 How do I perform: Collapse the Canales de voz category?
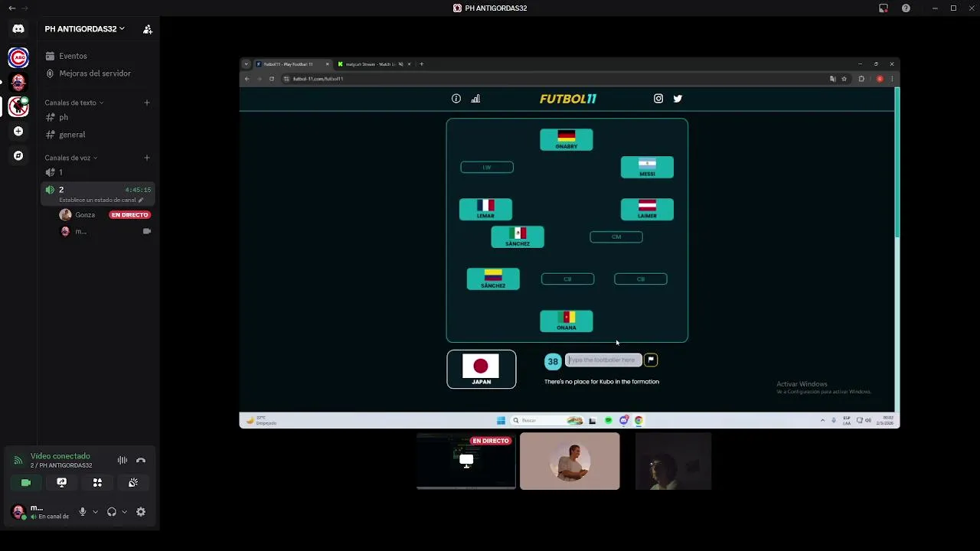tap(70, 158)
